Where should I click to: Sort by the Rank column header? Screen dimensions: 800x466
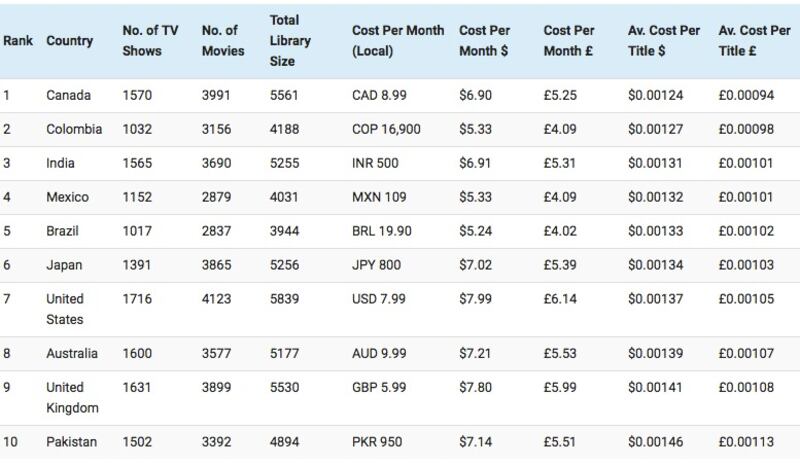[x=18, y=41]
